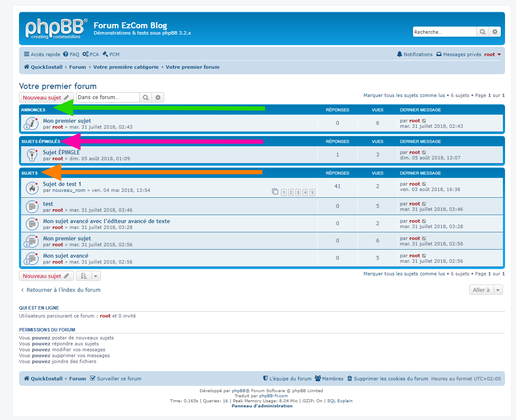Open the FAQ menu item
This screenshot has height=420, width=516.
click(71, 54)
